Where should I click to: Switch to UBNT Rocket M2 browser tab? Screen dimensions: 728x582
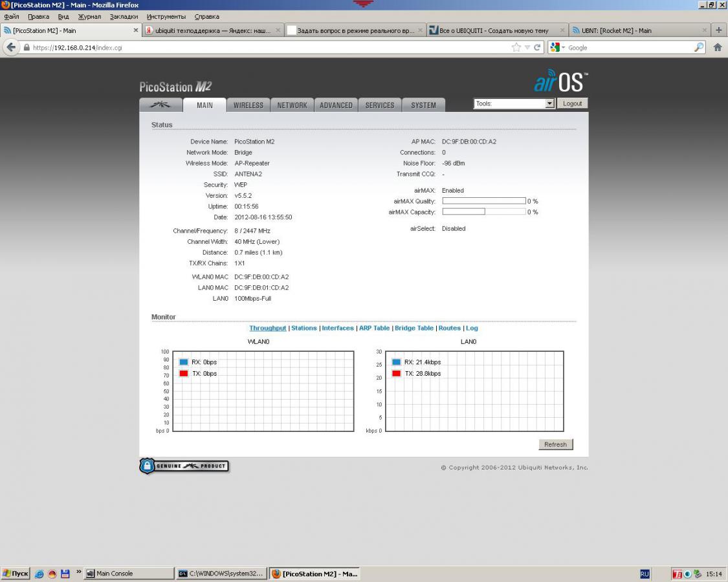[x=639, y=30]
